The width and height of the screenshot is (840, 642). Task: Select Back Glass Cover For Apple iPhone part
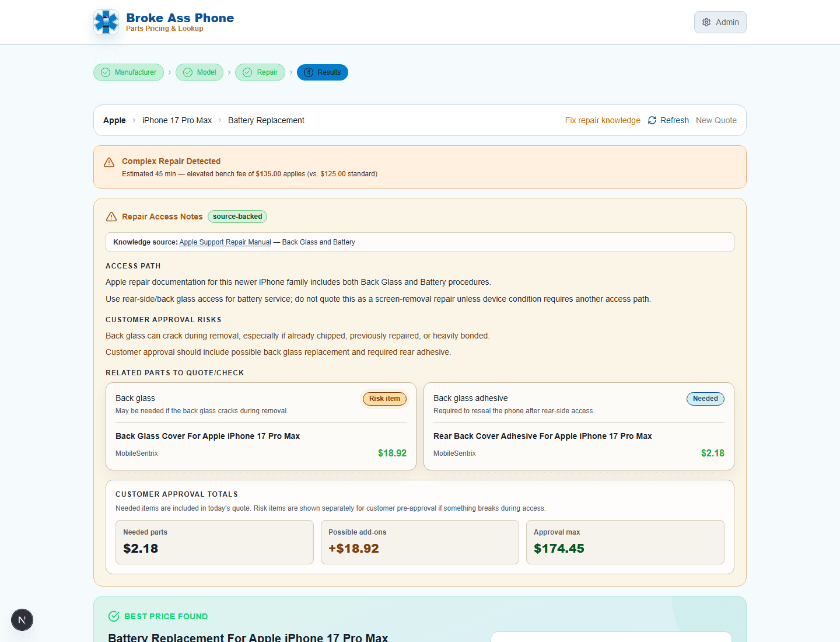[x=208, y=436]
